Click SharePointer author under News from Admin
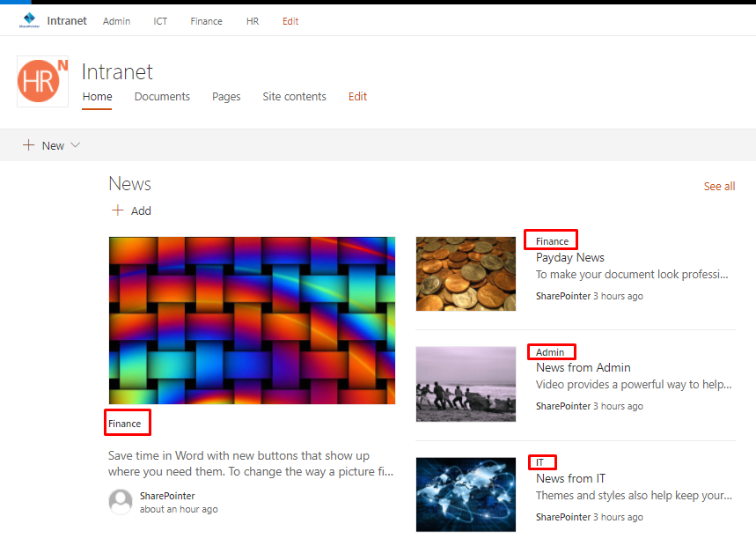 coord(563,406)
